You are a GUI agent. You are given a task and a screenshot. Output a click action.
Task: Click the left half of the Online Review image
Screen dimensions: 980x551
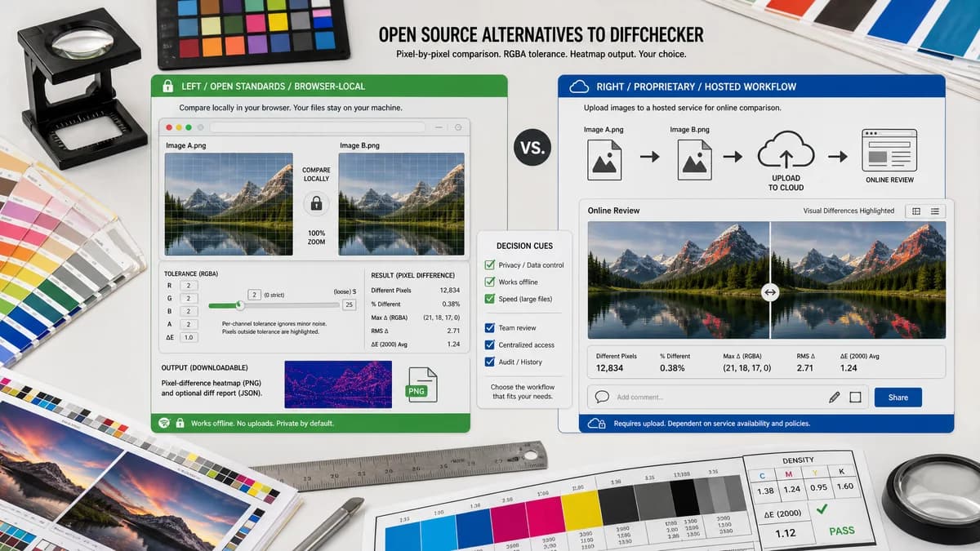679,280
